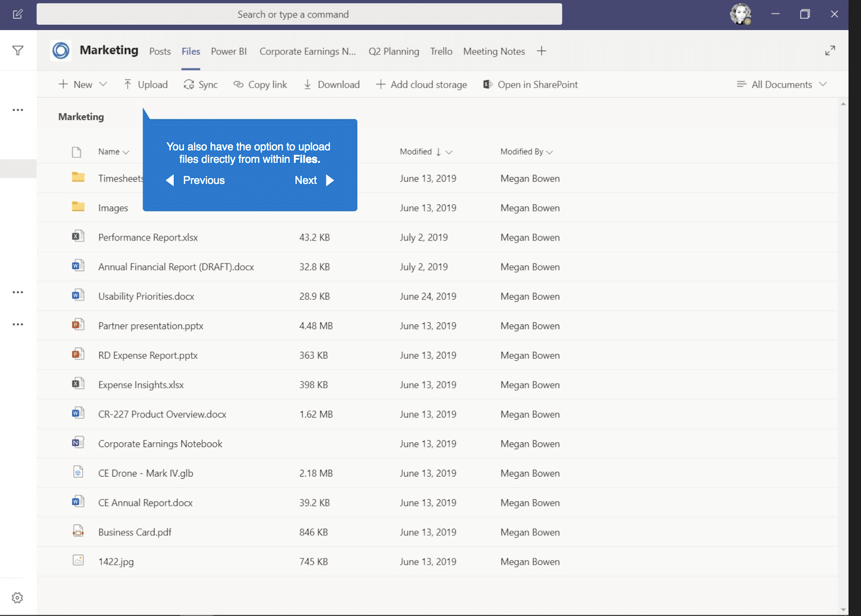Open the filter funnel icon
Screen dimensions: 861x616
coord(18,51)
